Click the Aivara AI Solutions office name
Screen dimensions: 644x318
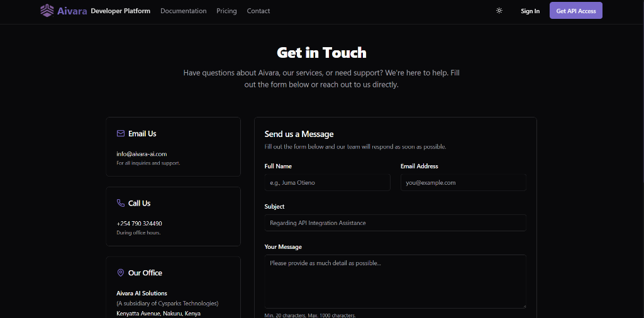tap(142, 293)
